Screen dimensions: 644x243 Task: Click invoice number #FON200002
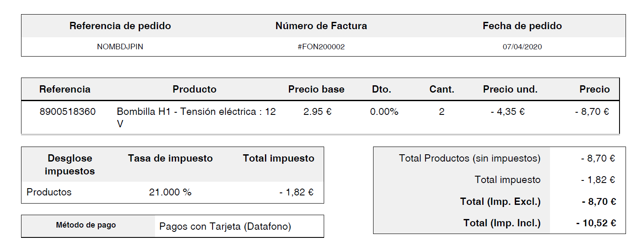pos(321,47)
